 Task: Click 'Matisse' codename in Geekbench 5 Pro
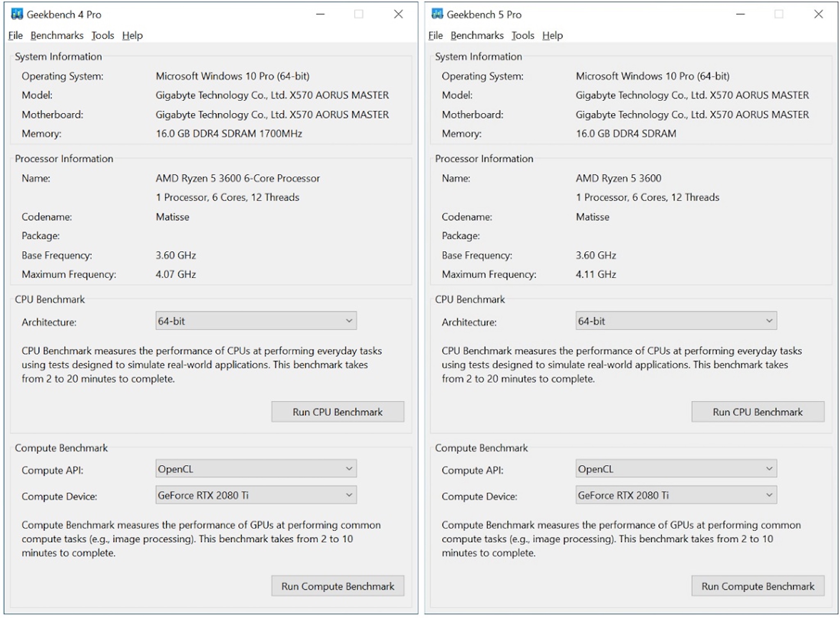point(593,217)
